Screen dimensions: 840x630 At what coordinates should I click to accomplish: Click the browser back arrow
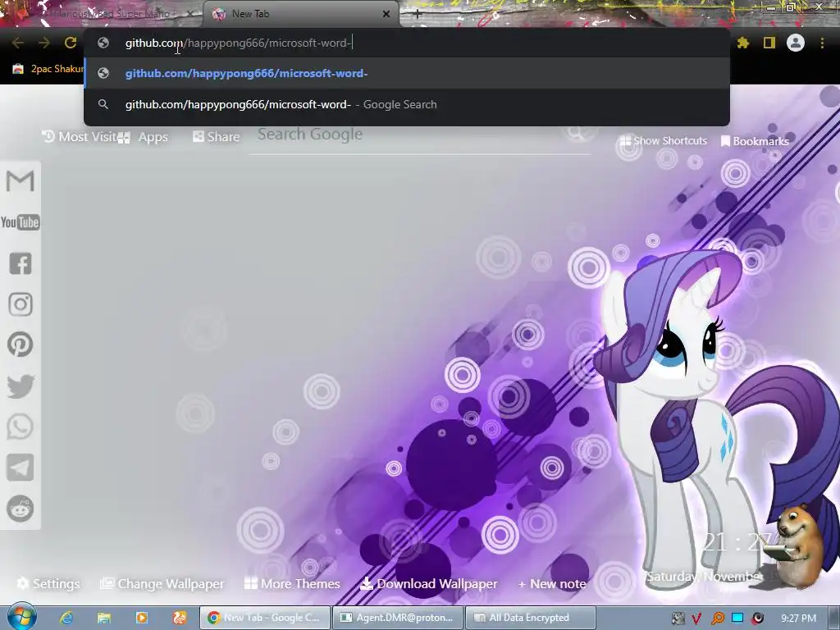pos(18,43)
